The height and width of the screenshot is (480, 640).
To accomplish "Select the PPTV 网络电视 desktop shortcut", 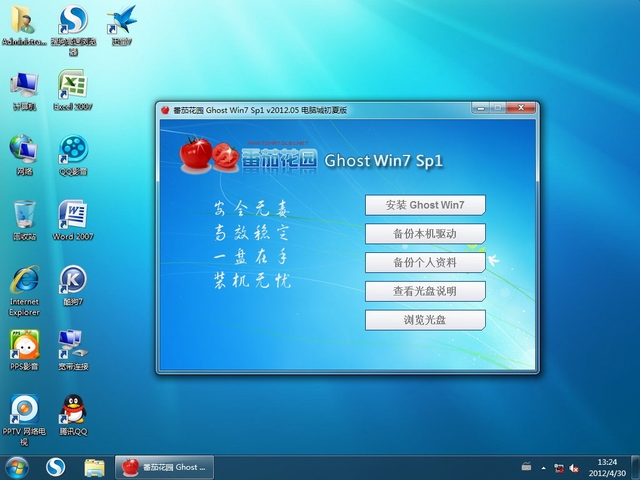I will (x=24, y=420).
